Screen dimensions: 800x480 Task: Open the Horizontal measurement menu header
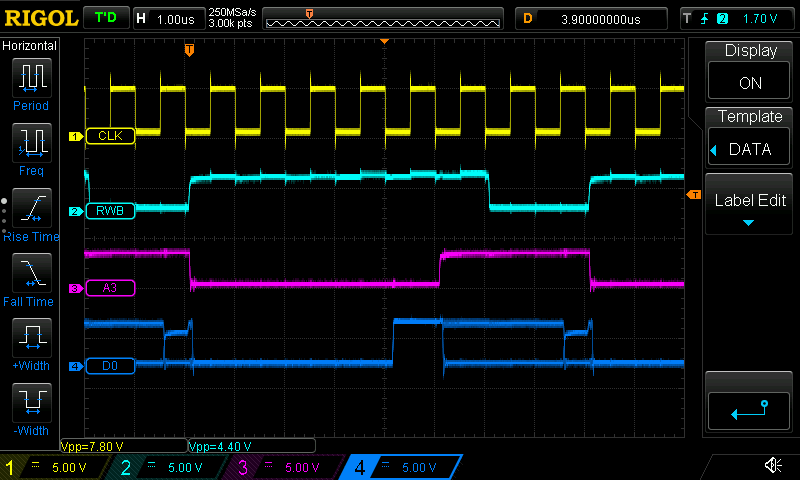(x=30, y=46)
